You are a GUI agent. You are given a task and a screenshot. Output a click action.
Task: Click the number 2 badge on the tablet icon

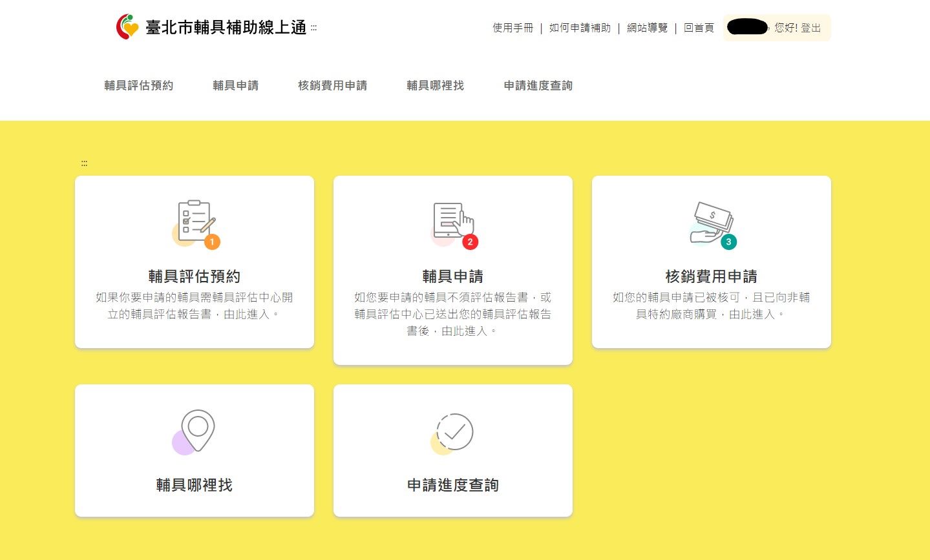tap(470, 242)
